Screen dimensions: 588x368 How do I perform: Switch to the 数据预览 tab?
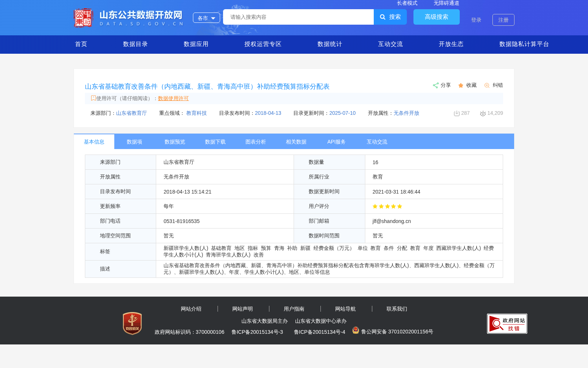tap(175, 142)
